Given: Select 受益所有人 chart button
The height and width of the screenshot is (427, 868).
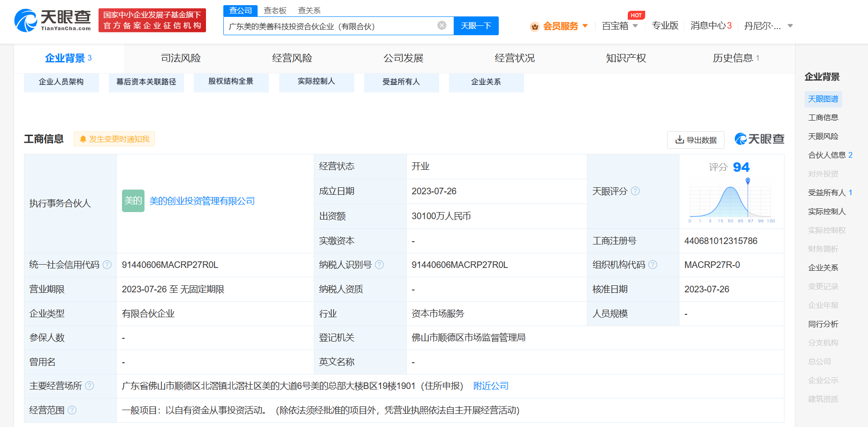Looking at the screenshot, I should pos(402,82).
